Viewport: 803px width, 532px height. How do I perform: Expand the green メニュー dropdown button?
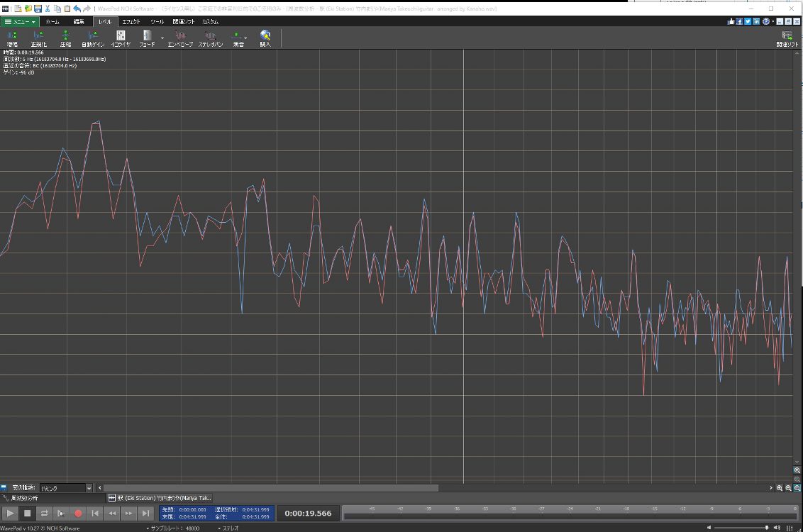(x=19, y=22)
